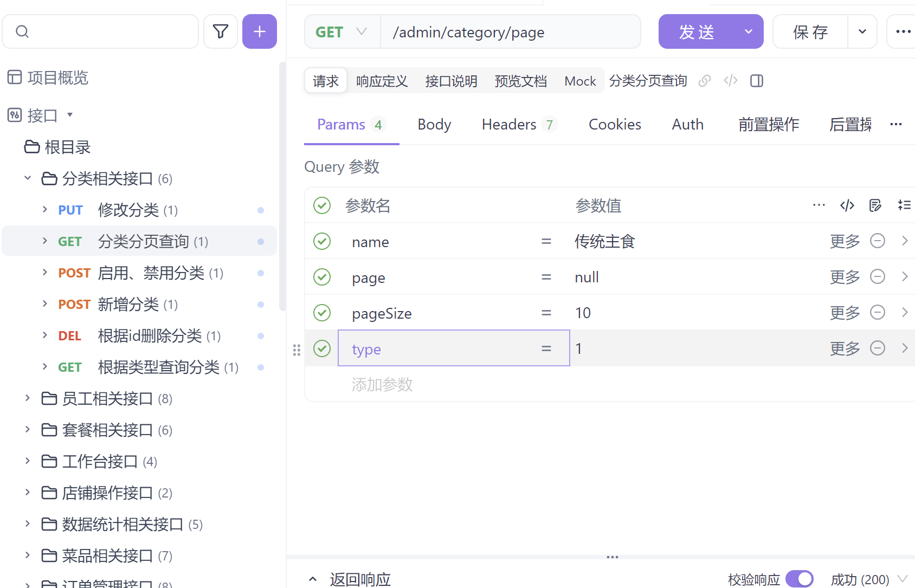
Task: Copy link icon beside 分类分页查询 title
Action: (705, 81)
